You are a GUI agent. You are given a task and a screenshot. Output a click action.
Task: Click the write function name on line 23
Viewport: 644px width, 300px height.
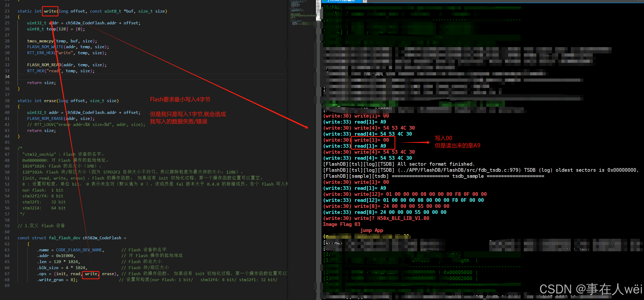(50, 11)
